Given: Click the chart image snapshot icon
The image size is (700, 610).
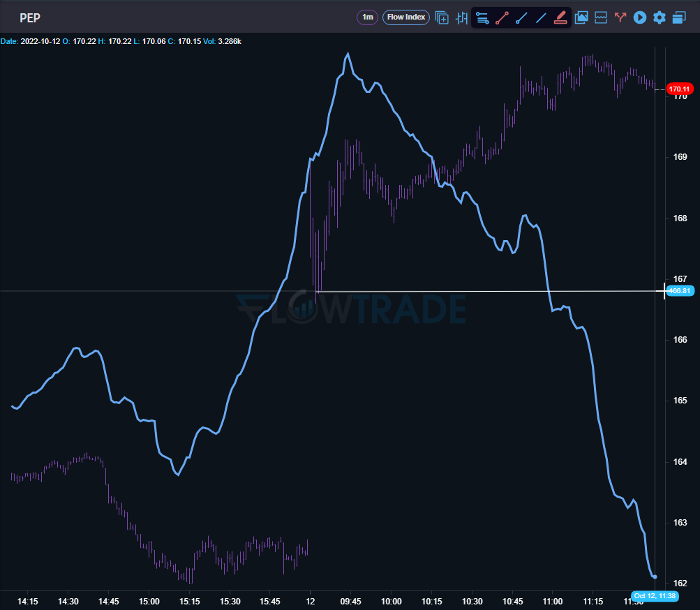Looking at the screenshot, I should [x=581, y=18].
